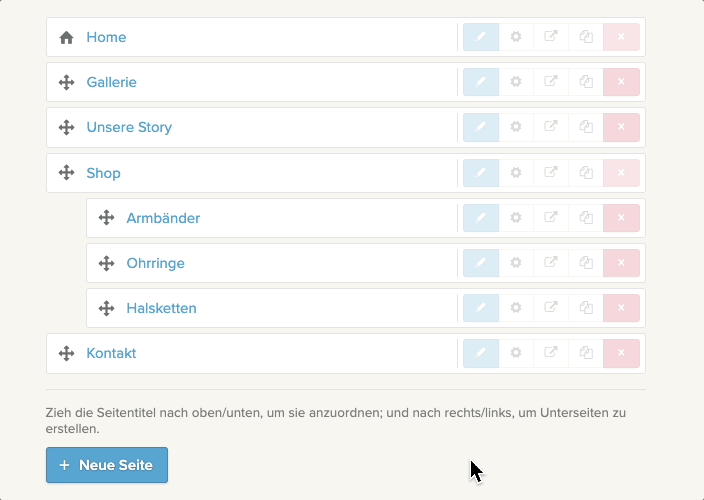Delete the Gallerie page
This screenshot has width=704, height=500.
click(x=621, y=82)
